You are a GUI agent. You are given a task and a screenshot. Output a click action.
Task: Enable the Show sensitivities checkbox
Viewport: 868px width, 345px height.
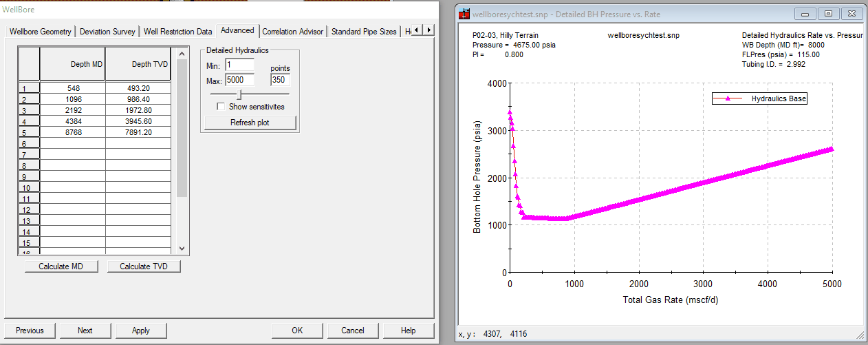221,107
